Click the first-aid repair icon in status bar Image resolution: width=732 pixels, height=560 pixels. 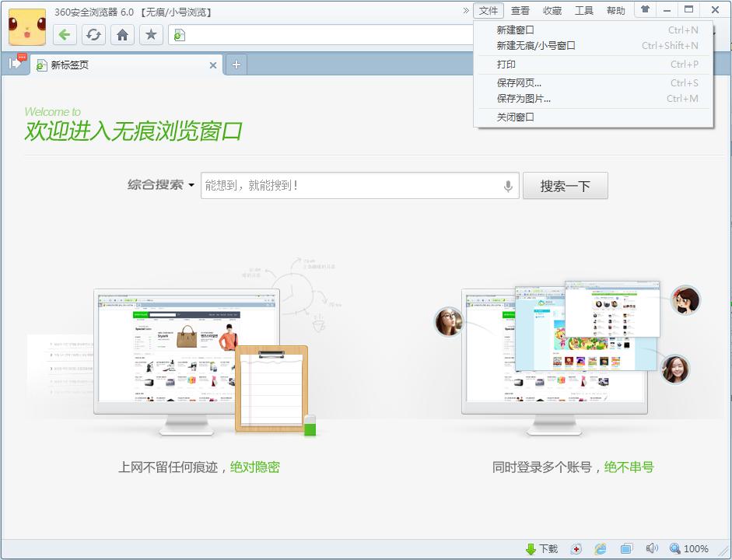point(576,549)
